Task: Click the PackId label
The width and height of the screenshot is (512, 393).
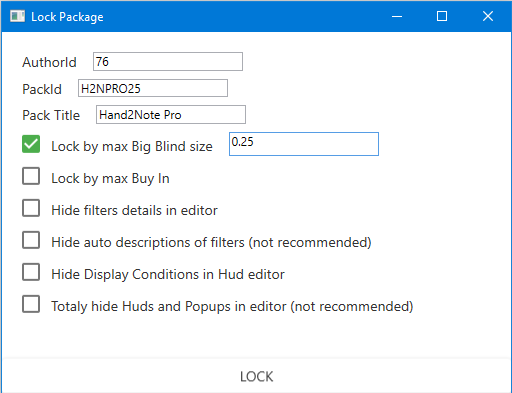Action: click(x=42, y=89)
